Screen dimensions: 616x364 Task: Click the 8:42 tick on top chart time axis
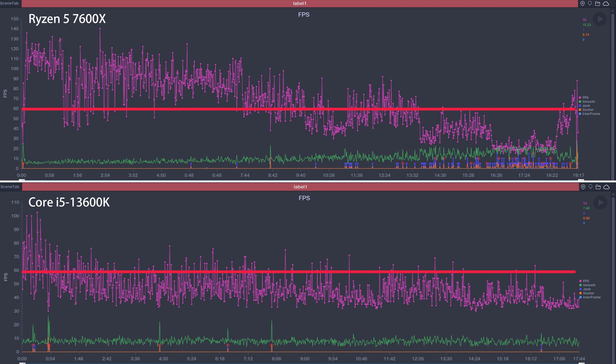[273, 175]
